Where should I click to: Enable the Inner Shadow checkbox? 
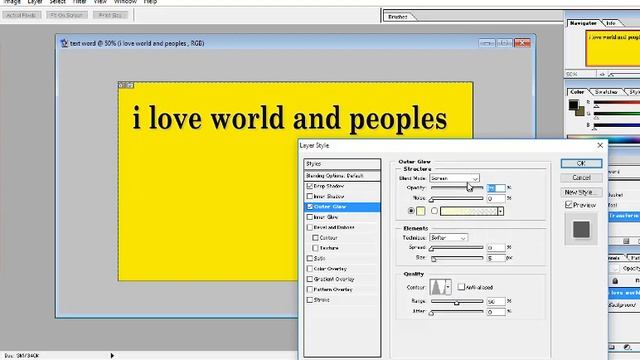tap(309, 196)
